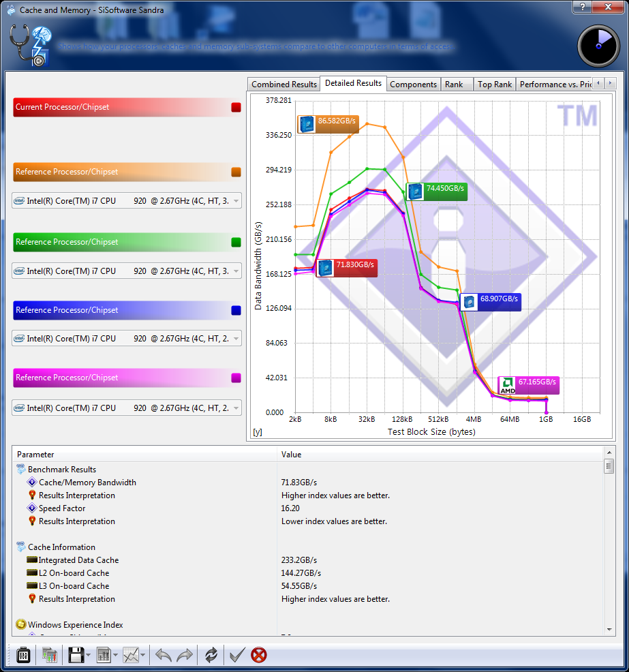Open processor dropdown under magenta reference bar
Viewport: 629px width, 672px height.
127,408
